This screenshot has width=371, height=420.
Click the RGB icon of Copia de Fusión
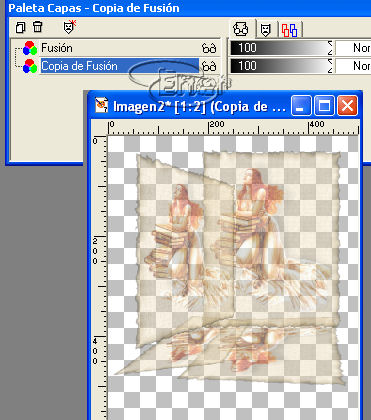point(30,66)
